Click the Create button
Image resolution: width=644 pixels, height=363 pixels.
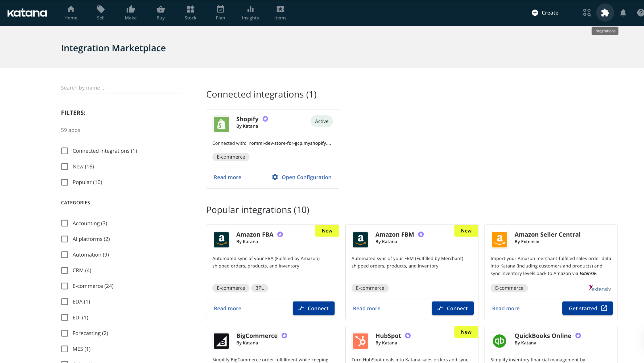click(x=545, y=13)
